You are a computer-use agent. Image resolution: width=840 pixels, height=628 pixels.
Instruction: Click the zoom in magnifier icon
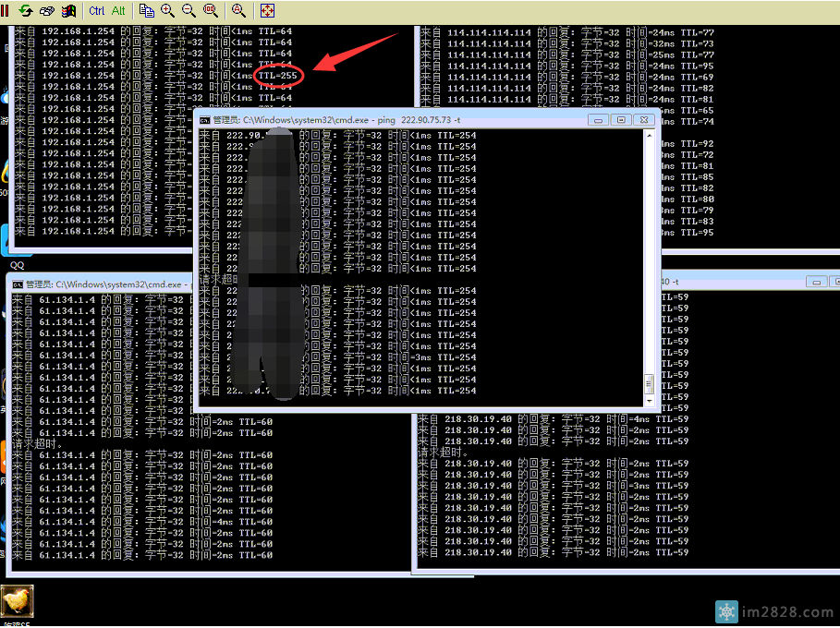(x=167, y=11)
